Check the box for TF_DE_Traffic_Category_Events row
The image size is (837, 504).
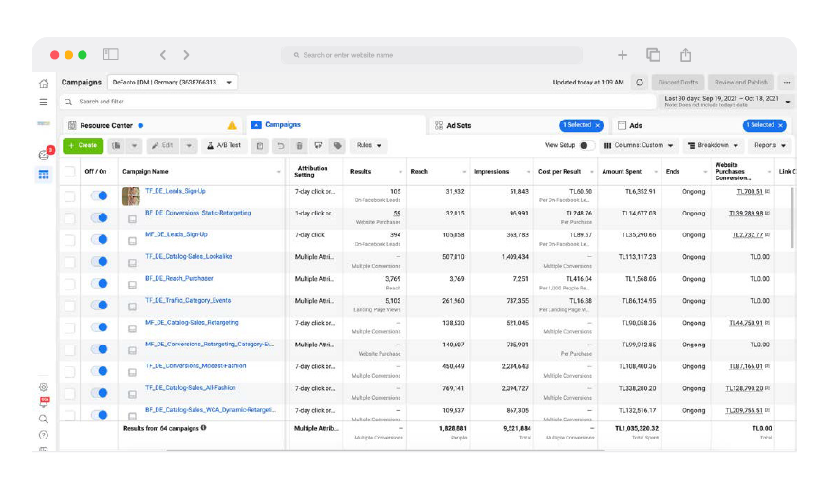point(70,306)
